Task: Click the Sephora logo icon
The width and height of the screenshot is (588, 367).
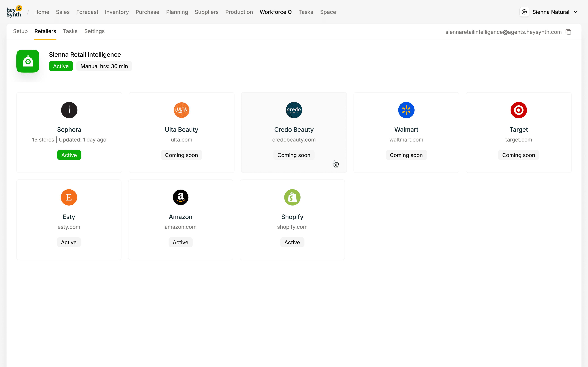Action: point(69,110)
